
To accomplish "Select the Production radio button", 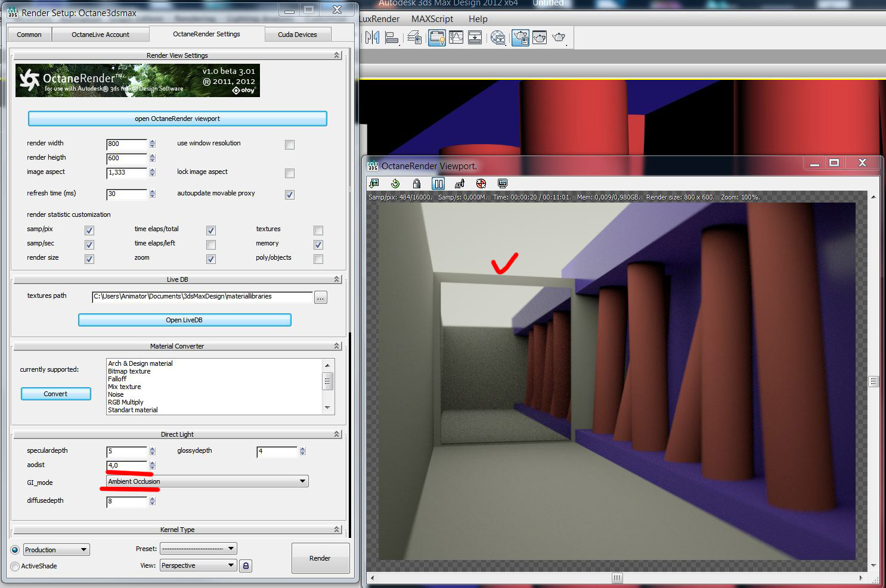I will tap(15, 550).
